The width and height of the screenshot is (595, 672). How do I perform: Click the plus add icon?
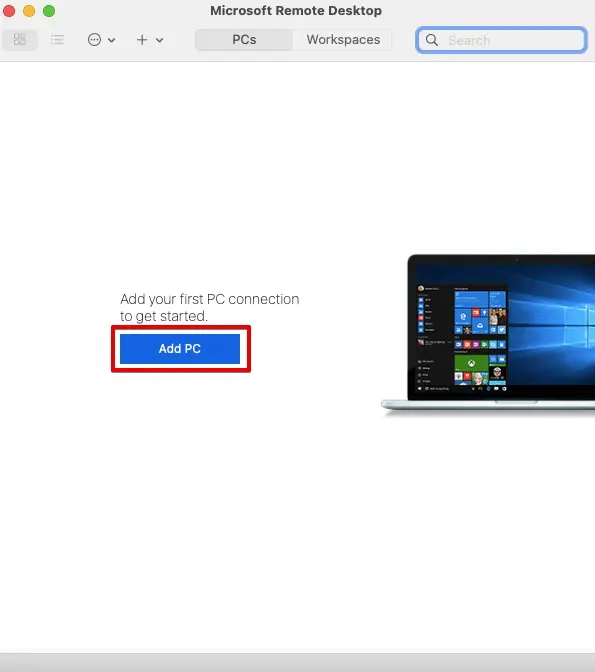[x=142, y=40]
